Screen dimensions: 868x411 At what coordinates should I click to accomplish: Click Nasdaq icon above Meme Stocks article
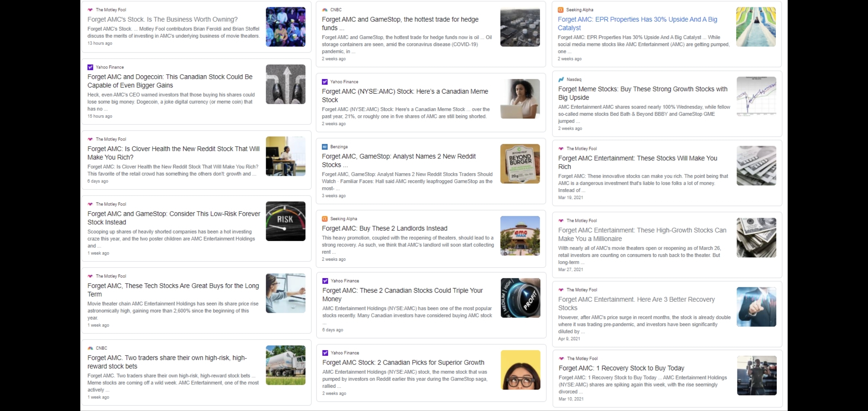(x=561, y=80)
